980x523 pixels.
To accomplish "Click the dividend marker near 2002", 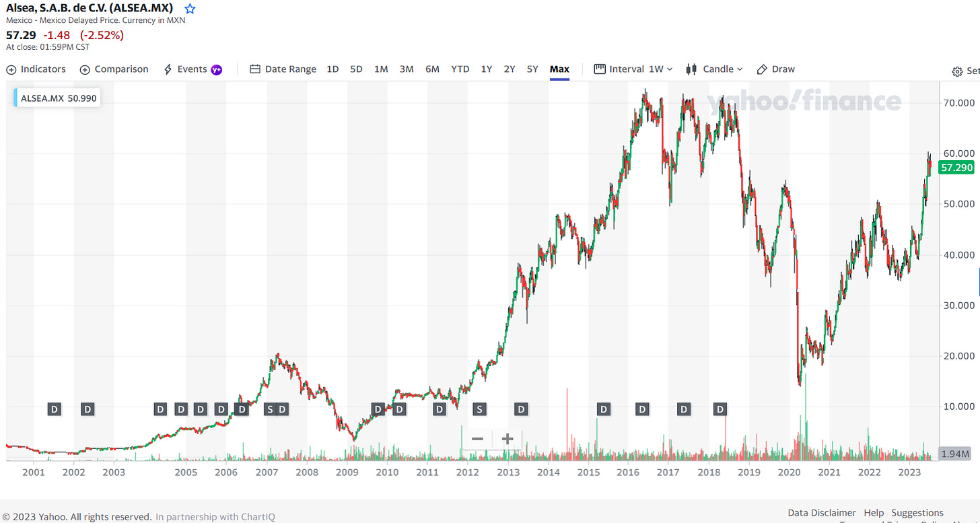I will 87,409.
